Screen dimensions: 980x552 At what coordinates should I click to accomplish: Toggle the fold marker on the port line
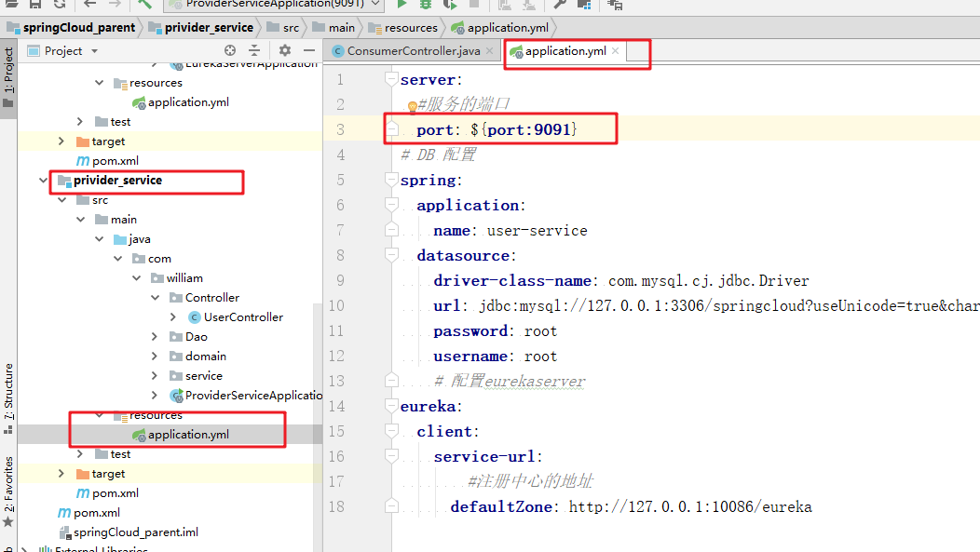(391, 129)
